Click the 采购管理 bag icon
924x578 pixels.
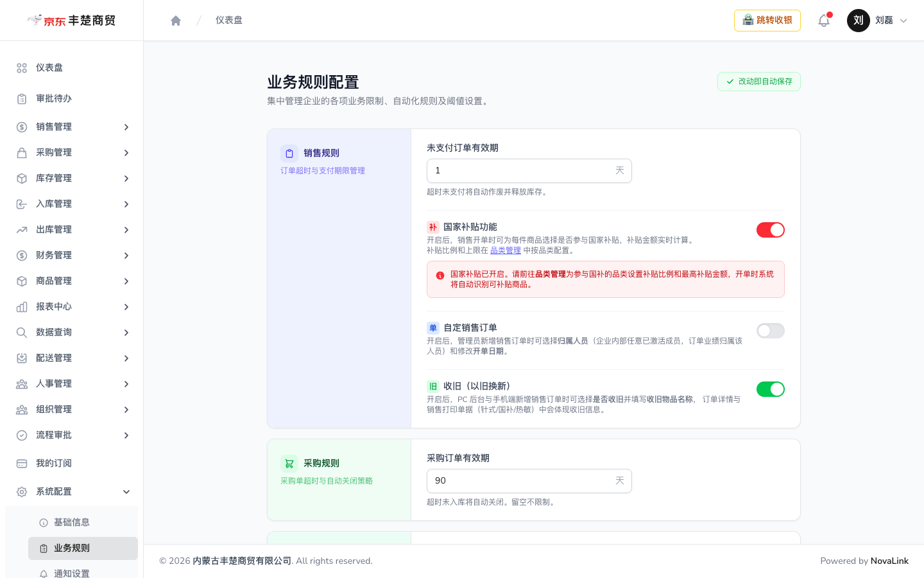[x=22, y=153]
